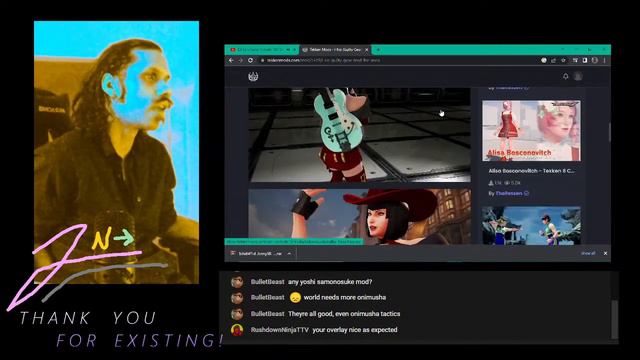The height and width of the screenshot is (360, 640).
Task: Open the user account avatar on TekkenMods
Action: tap(578, 76)
